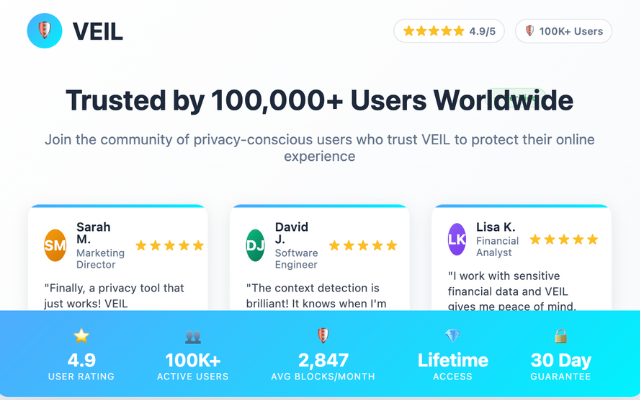Click David J.'s green DJ avatar

[x=257, y=245]
